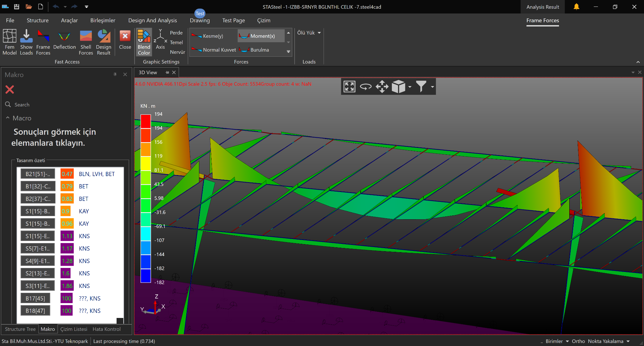Viewport: 644px width, 346px height.
Task: Select the orbit rotate view tool
Action: [x=365, y=86]
